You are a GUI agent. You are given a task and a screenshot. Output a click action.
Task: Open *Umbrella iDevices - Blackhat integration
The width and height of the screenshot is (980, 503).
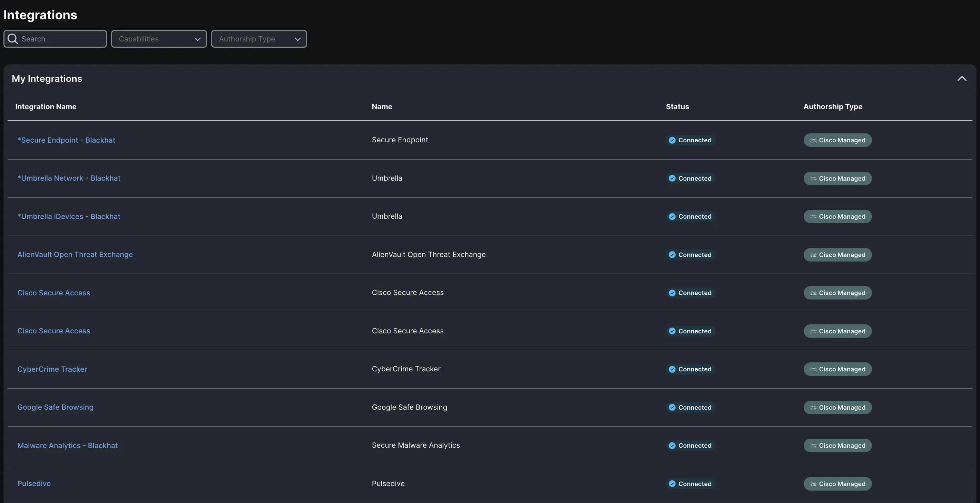pyautogui.click(x=69, y=216)
